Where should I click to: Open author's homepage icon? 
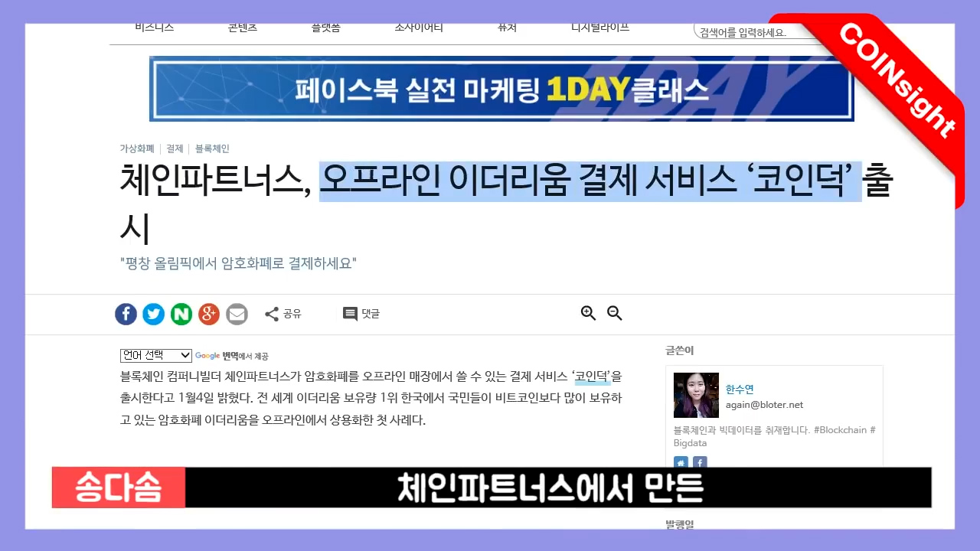pos(681,463)
